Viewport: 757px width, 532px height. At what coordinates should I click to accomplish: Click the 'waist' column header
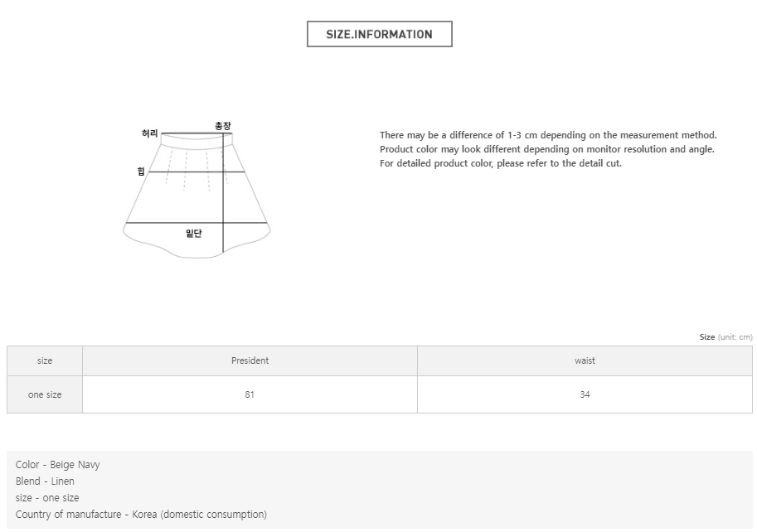[585, 360]
